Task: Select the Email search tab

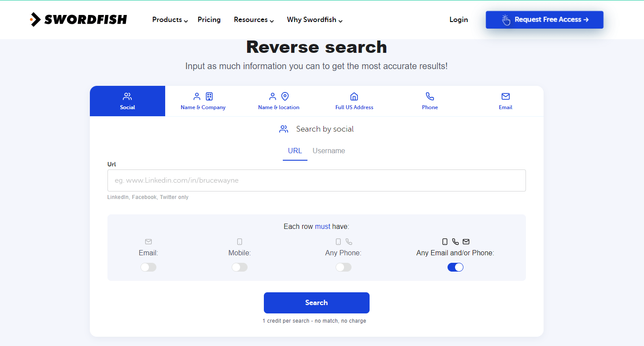Action: tap(506, 101)
